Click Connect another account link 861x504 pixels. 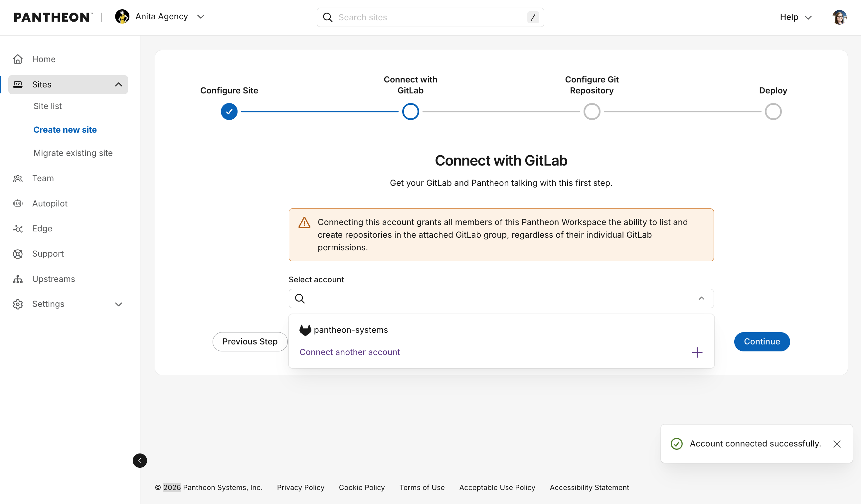[x=350, y=352]
